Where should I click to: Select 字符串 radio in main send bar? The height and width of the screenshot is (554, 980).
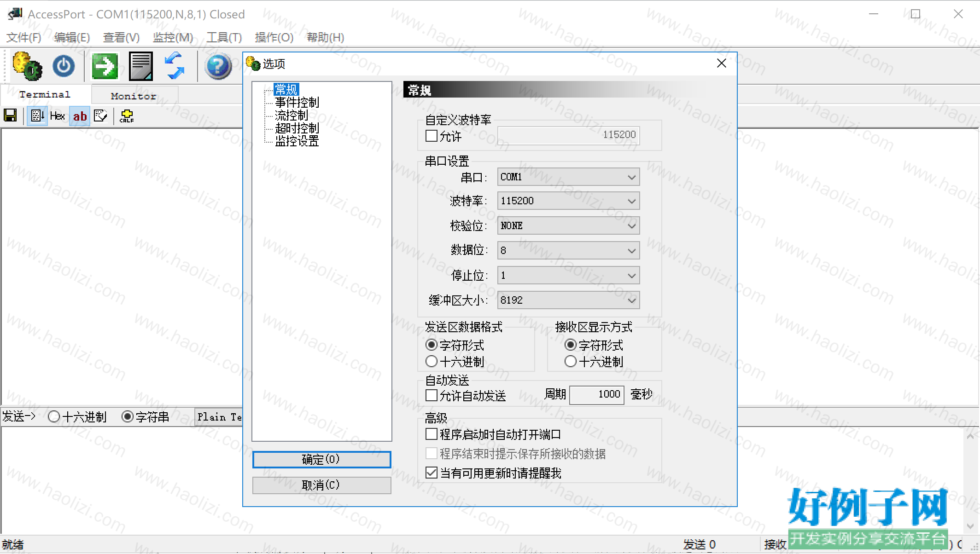pos(128,416)
